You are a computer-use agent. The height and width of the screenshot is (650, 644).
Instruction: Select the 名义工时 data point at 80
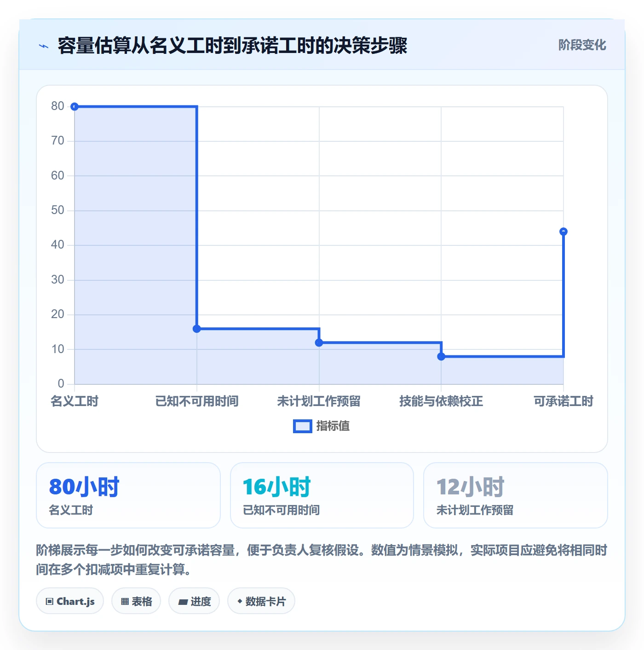pos(75,107)
